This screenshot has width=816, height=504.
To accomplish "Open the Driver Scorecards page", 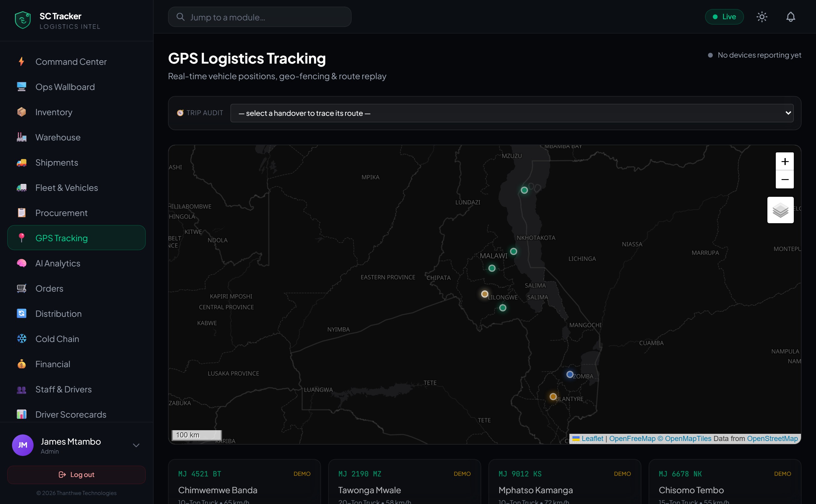I will [76, 414].
